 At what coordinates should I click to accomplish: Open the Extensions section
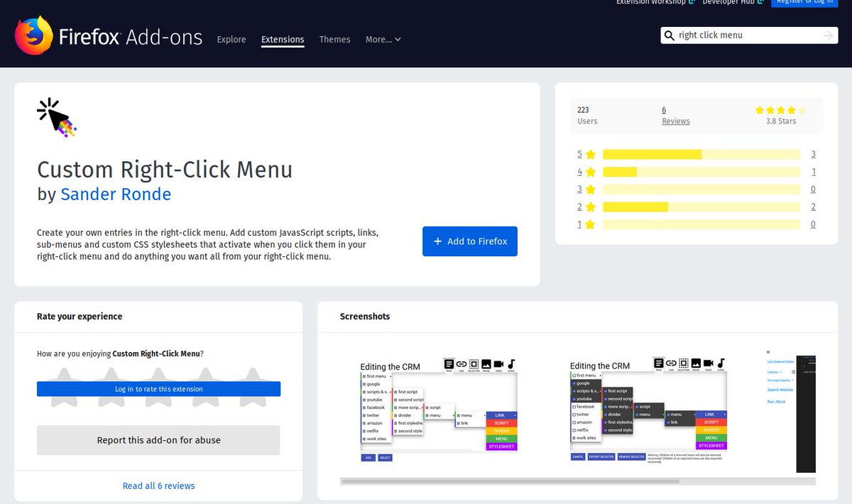click(x=283, y=40)
